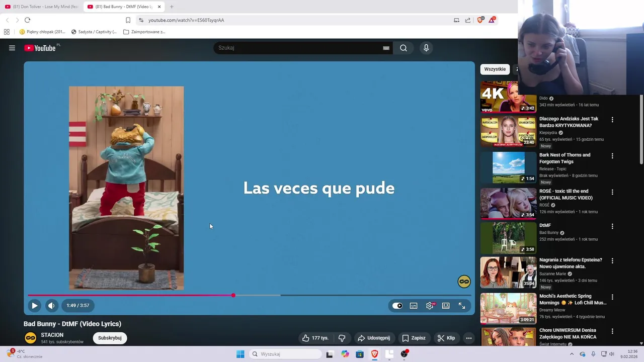This screenshot has width=644, height=362.
Task: Open options for Nagrania z telefonu Epsteina
Action: pyautogui.click(x=612, y=261)
